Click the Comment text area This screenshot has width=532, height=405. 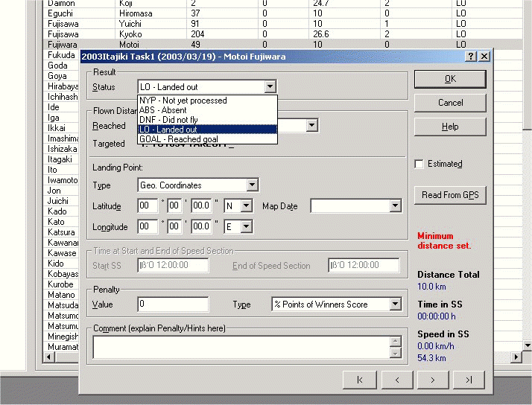pos(241,347)
